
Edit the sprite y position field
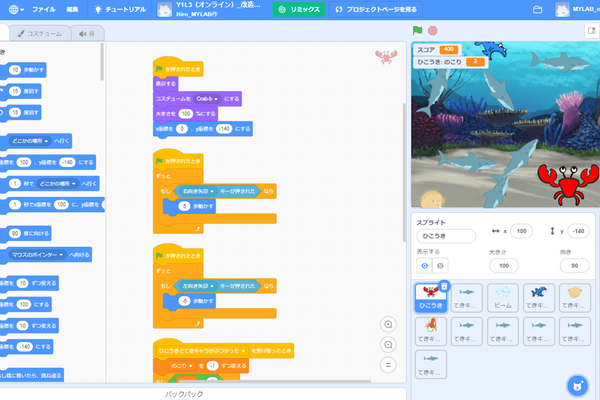578,231
